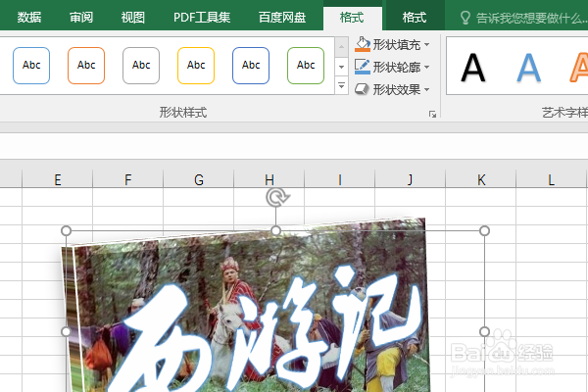Apply orange outline Abc shape style
Viewport: 588px width, 392px height.
(86, 66)
